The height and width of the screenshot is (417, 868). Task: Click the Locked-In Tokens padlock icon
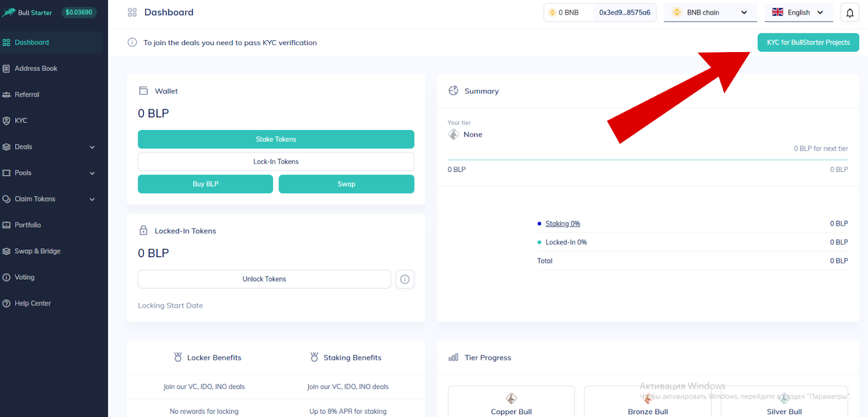coord(143,230)
